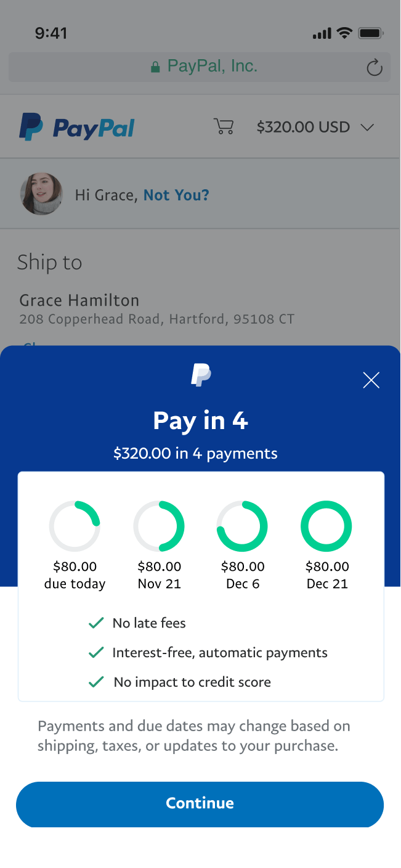401x868 pixels.
Task: Click the 'No late fees' checkmark
Action: pos(96,623)
